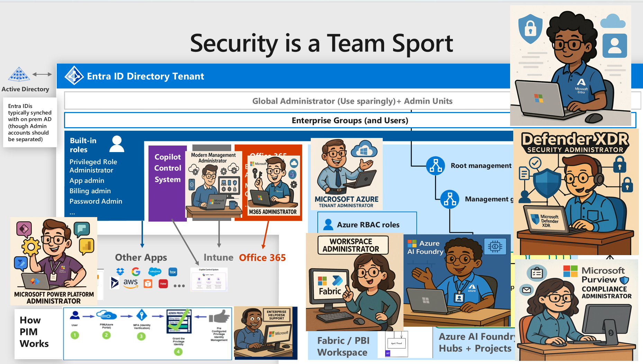Select the Microsoft Entra admin illustration
The width and height of the screenshot is (643, 364).
click(571, 66)
